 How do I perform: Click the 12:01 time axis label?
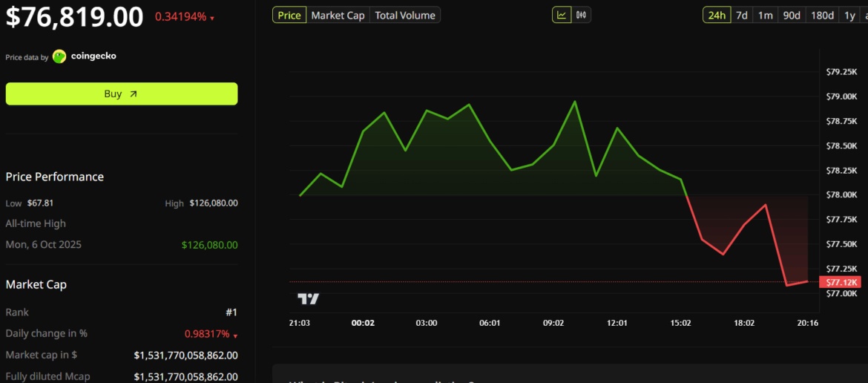(x=617, y=323)
